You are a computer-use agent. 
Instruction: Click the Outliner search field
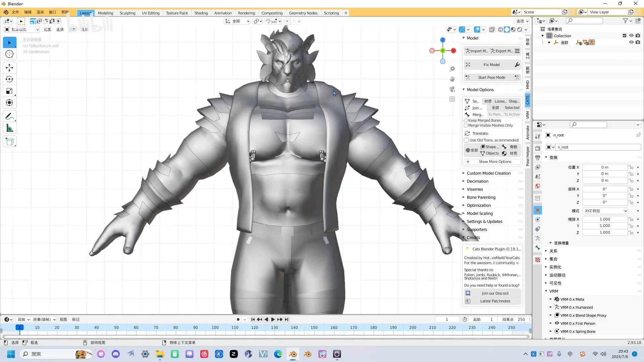tap(584, 21)
